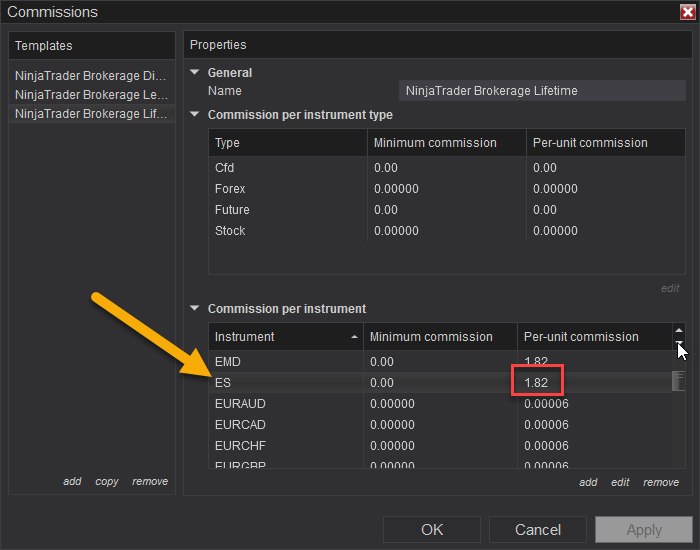Viewport: 700px width, 550px height.
Task: Click the instrument table scrollbar thumb
Action: click(x=678, y=381)
